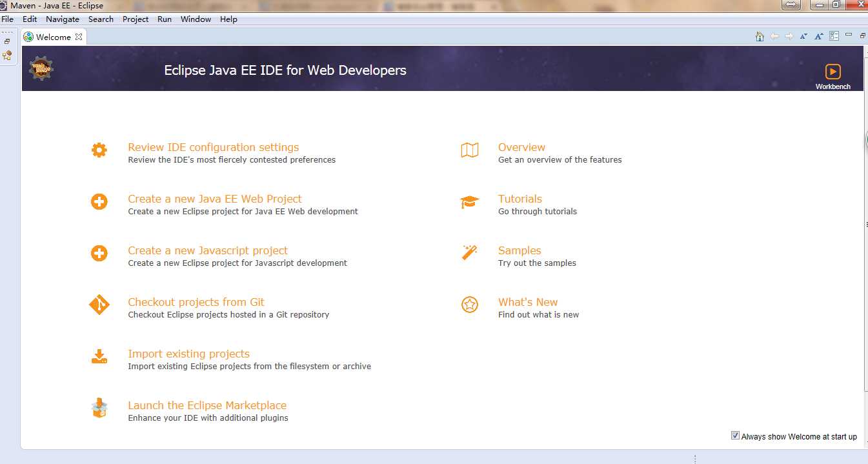Close the Welcome tab with its X
The image size is (868, 464).
pyautogui.click(x=79, y=37)
